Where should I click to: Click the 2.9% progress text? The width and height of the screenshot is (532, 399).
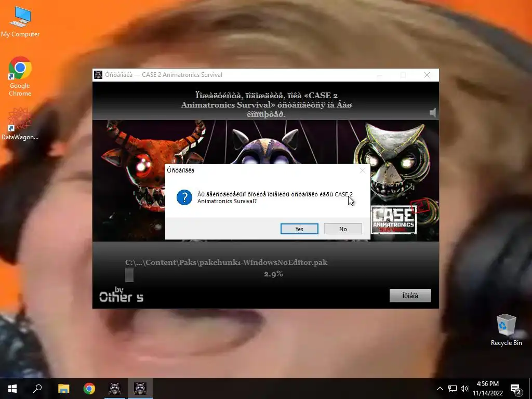point(273,274)
